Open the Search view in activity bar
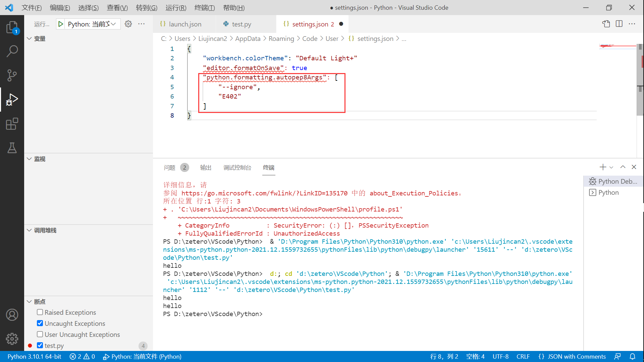This screenshot has width=644, height=362. pos(12,51)
